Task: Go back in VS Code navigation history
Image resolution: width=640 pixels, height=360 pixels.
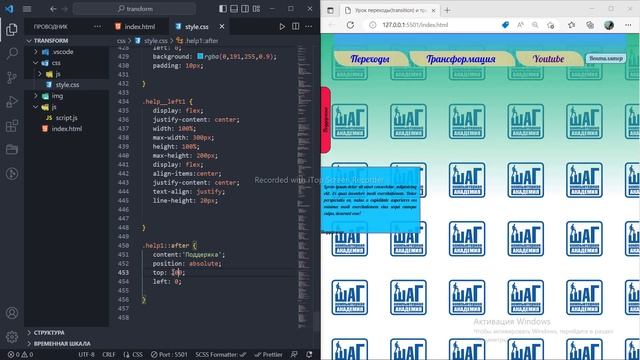Action: (53, 9)
